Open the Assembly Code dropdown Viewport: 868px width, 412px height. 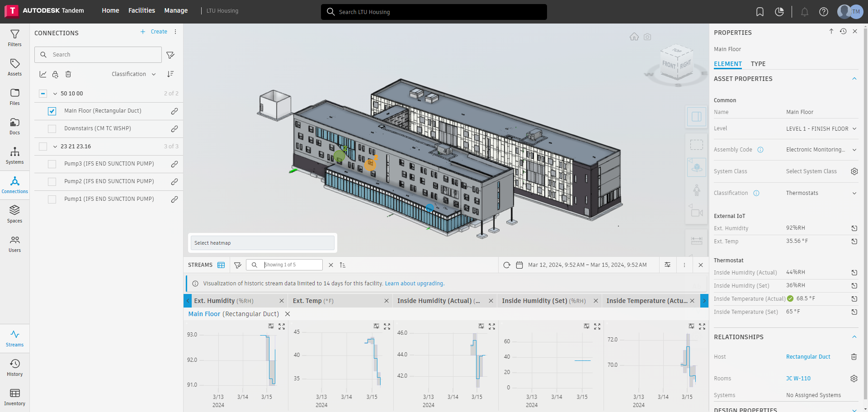coord(821,150)
